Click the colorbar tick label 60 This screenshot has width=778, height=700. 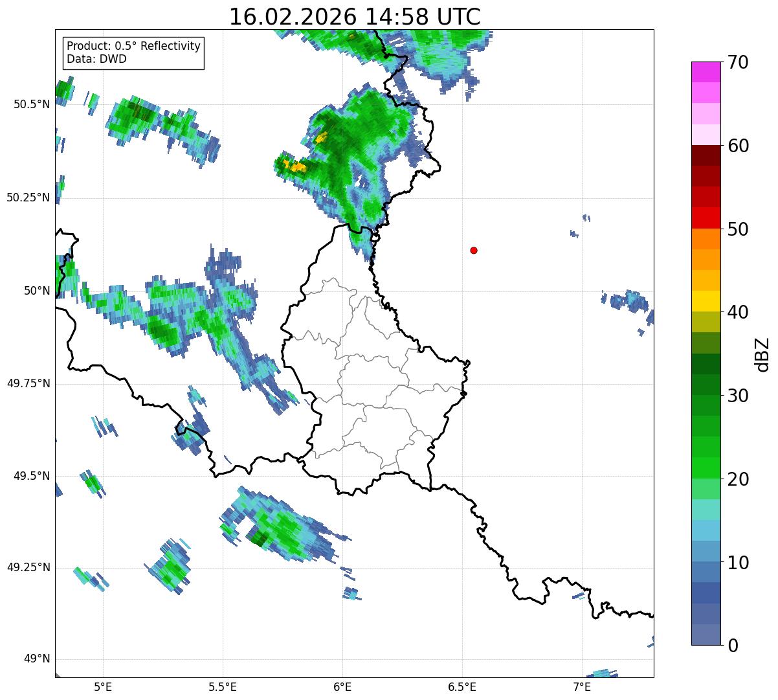(738, 146)
